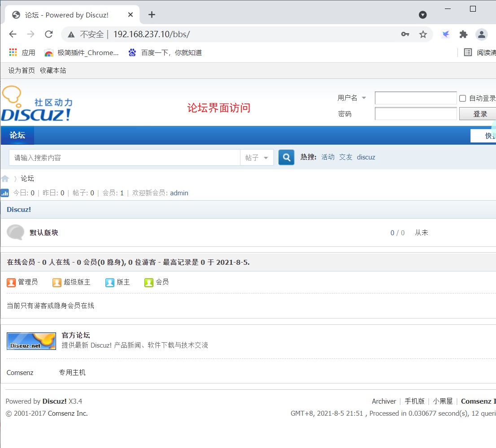Enable the 自动登录 checkbox
The width and height of the screenshot is (496, 448).
pyautogui.click(x=462, y=98)
